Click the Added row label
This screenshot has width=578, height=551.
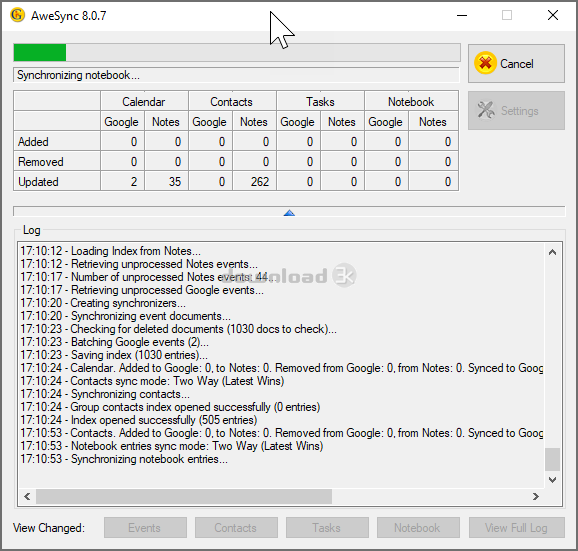[x=33, y=142]
